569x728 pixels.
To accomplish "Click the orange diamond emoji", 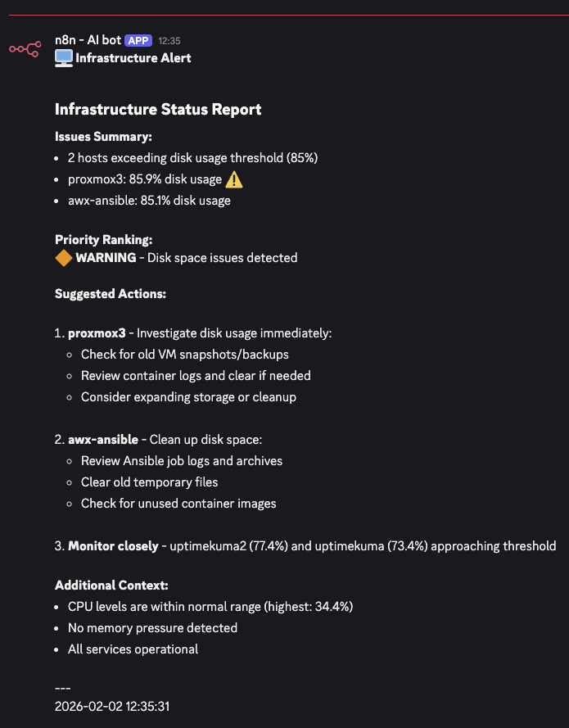I will click(63, 258).
